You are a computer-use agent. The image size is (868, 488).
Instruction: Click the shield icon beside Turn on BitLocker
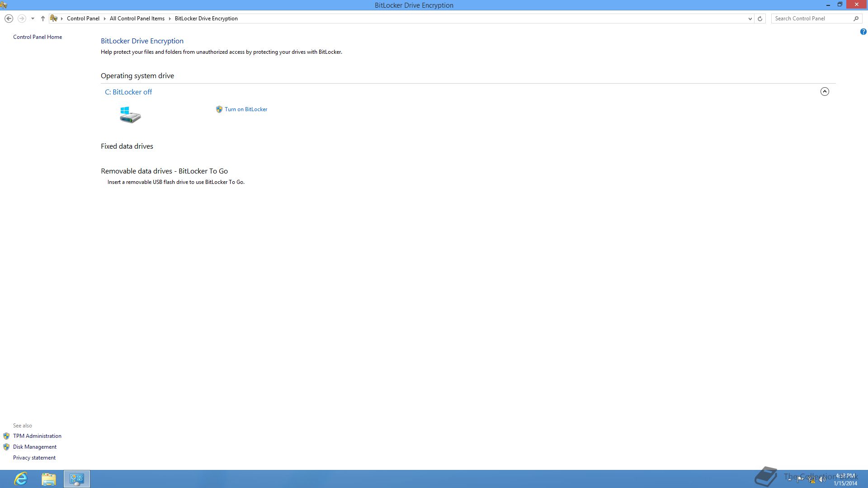pyautogui.click(x=219, y=109)
